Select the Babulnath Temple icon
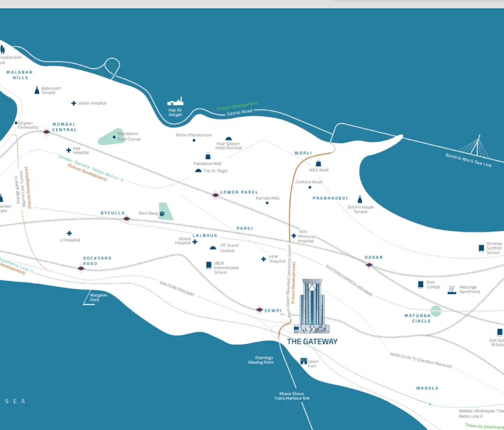Viewport: 504px width, 430px height. [x=37, y=90]
